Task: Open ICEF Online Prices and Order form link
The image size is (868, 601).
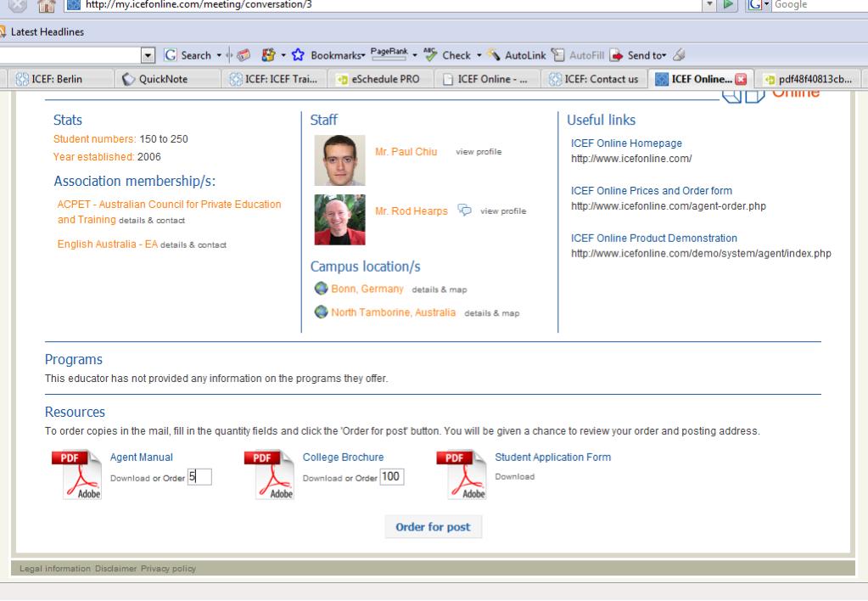Action: coord(652,191)
